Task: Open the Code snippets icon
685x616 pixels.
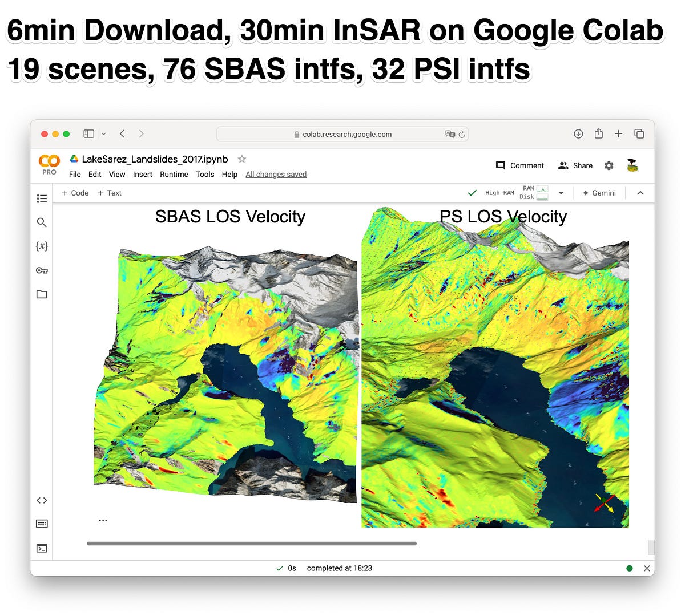Action: [42, 500]
